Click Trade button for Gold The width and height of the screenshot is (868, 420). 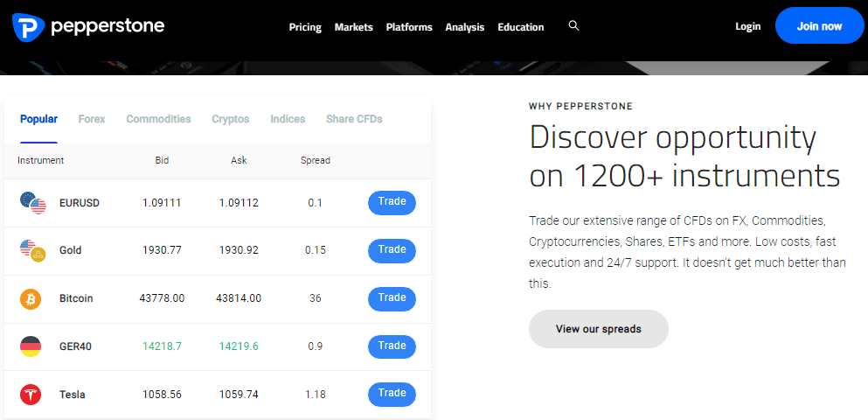(x=392, y=250)
